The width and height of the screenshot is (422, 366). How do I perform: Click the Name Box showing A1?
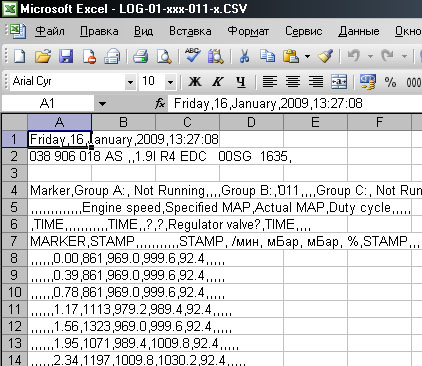point(47,103)
